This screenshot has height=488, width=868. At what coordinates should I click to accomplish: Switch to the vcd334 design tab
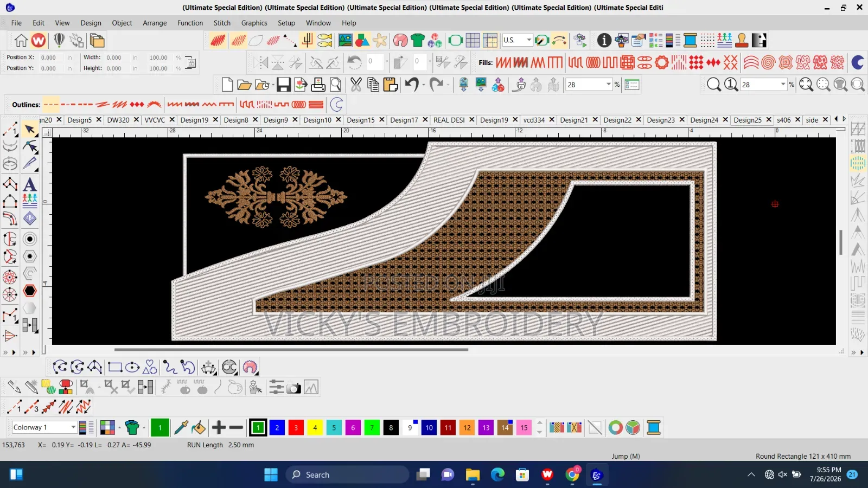[534, 120]
